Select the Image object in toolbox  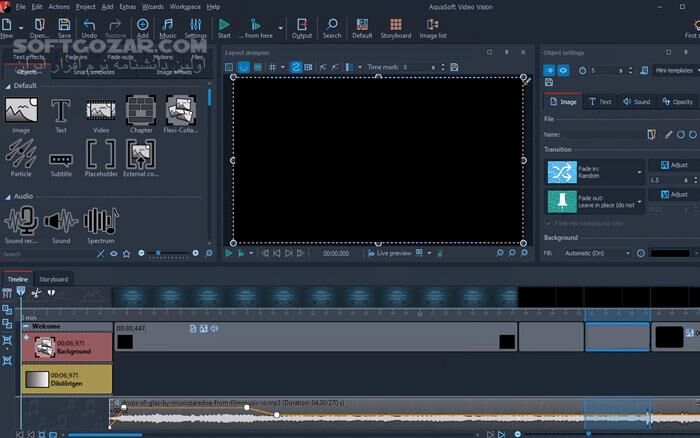pyautogui.click(x=21, y=114)
